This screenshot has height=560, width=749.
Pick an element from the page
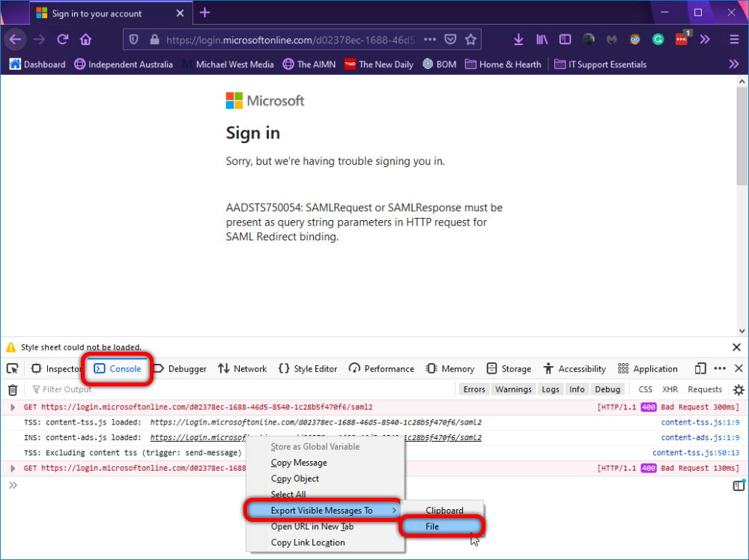click(13, 368)
